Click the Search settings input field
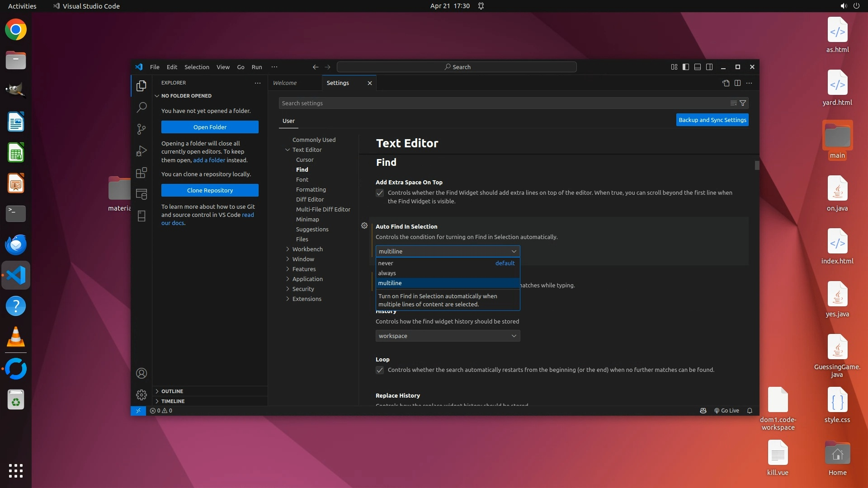This screenshot has width=868, height=488. click(497, 103)
